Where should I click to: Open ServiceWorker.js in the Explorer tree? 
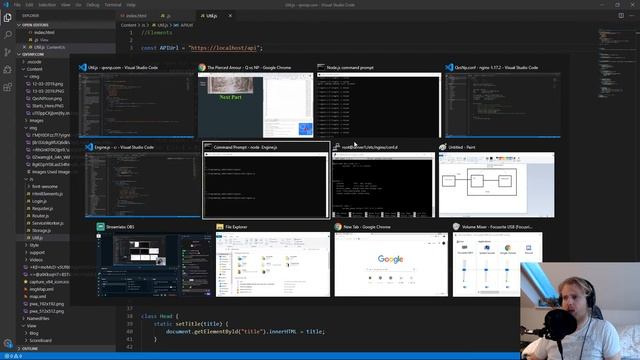point(47,223)
